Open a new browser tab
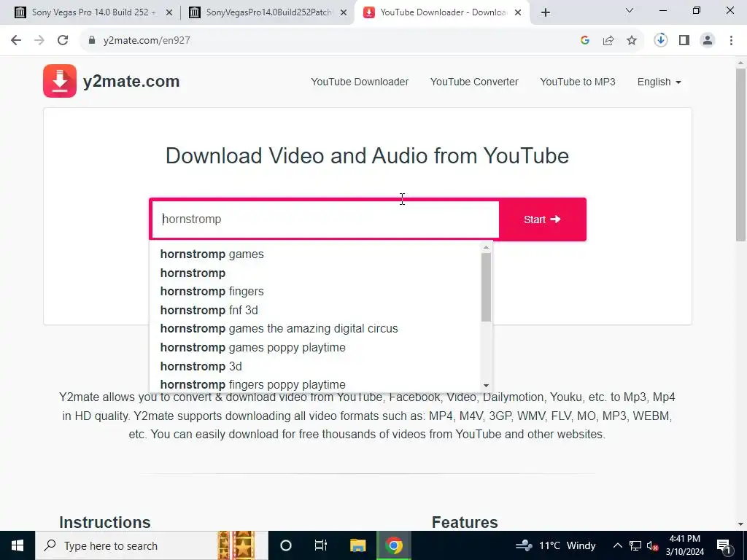The width and height of the screenshot is (747, 560). (x=546, y=13)
